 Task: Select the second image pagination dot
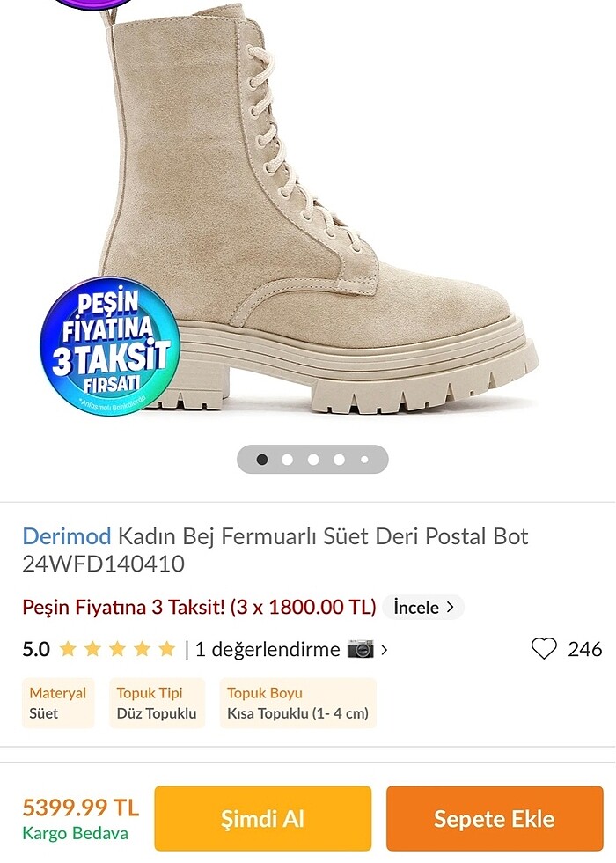pos(287,459)
